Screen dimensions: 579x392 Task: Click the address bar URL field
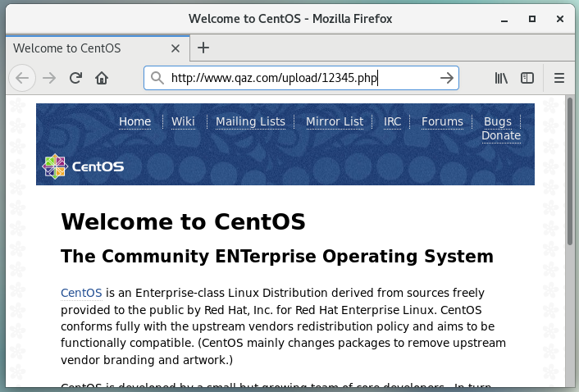301,78
